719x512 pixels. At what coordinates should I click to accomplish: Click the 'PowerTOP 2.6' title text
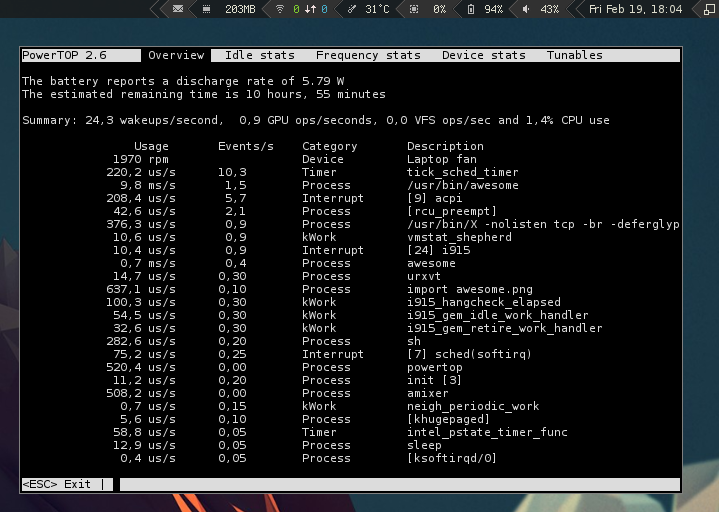coord(64,55)
